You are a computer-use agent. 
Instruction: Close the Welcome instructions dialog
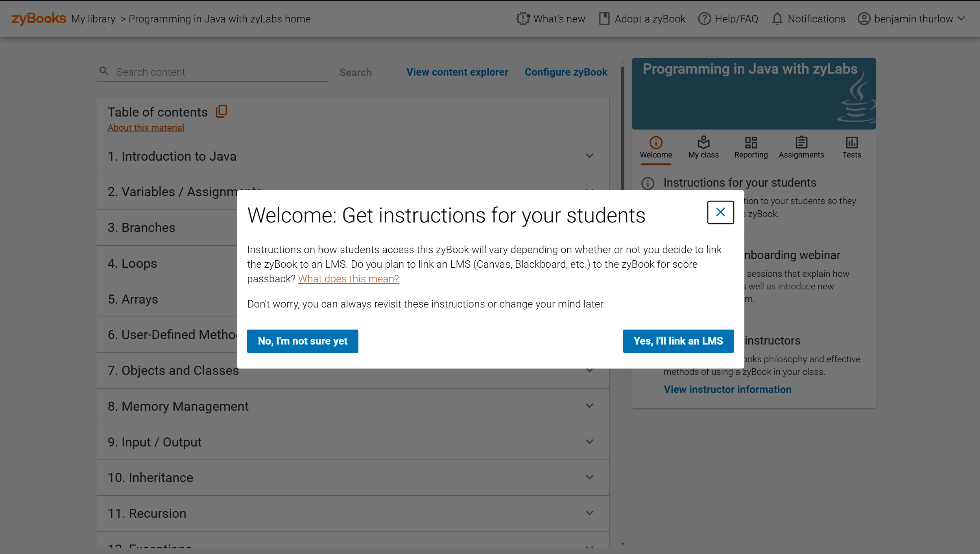720,212
